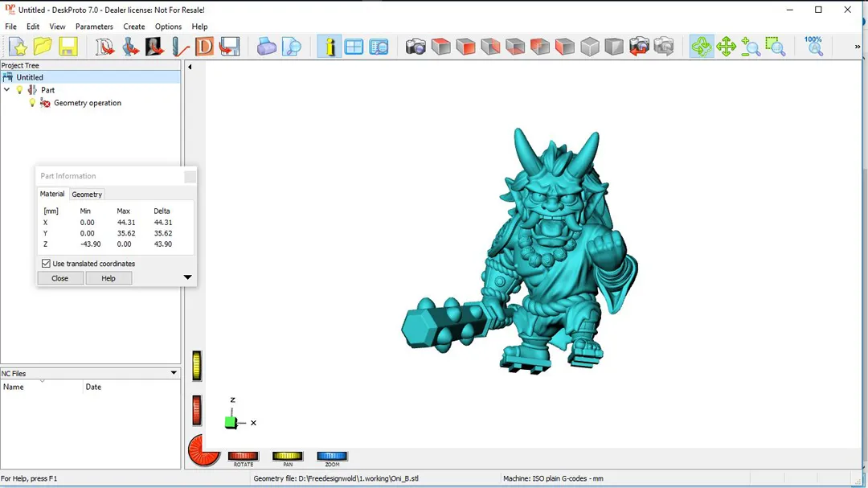Select the Geometry operation tree item
868x488 pixels.
pyautogui.click(x=88, y=102)
